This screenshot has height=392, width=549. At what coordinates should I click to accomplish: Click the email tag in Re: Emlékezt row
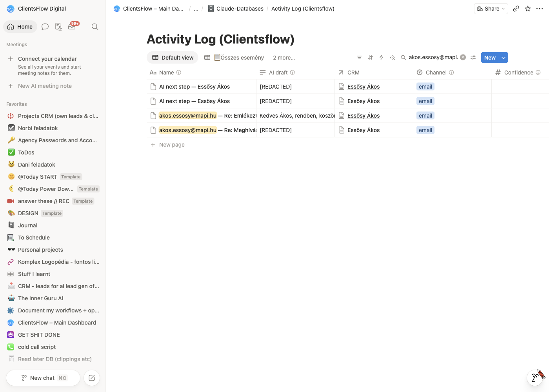click(425, 116)
